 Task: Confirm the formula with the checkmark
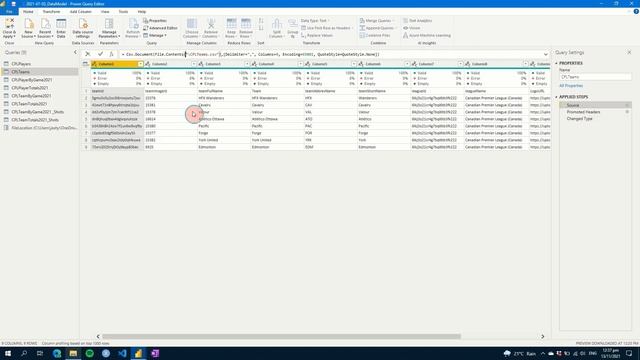coord(100,54)
